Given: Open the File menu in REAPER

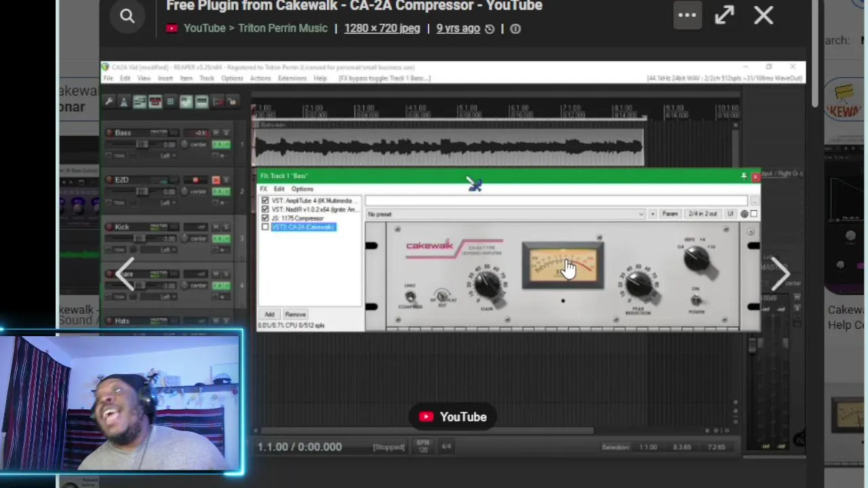Looking at the screenshot, I should tap(108, 78).
